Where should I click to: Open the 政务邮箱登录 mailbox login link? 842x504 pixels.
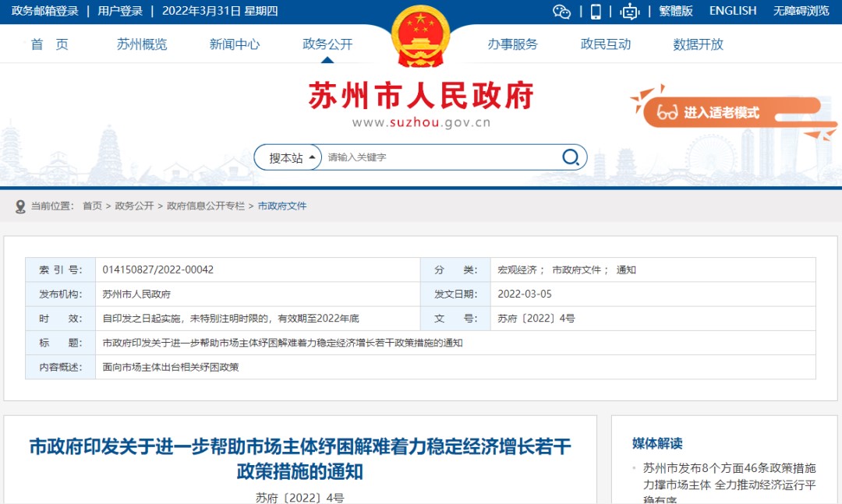(x=45, y=11)
